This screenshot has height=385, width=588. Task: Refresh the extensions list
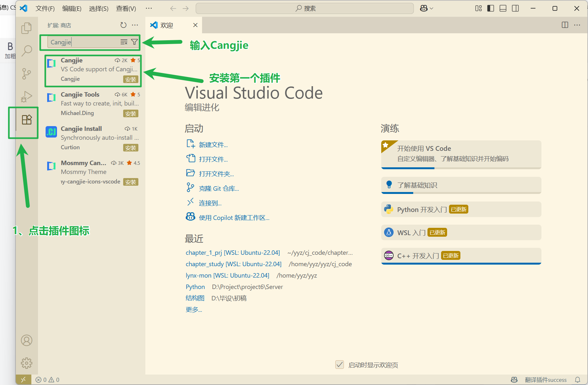coord(123,25)
